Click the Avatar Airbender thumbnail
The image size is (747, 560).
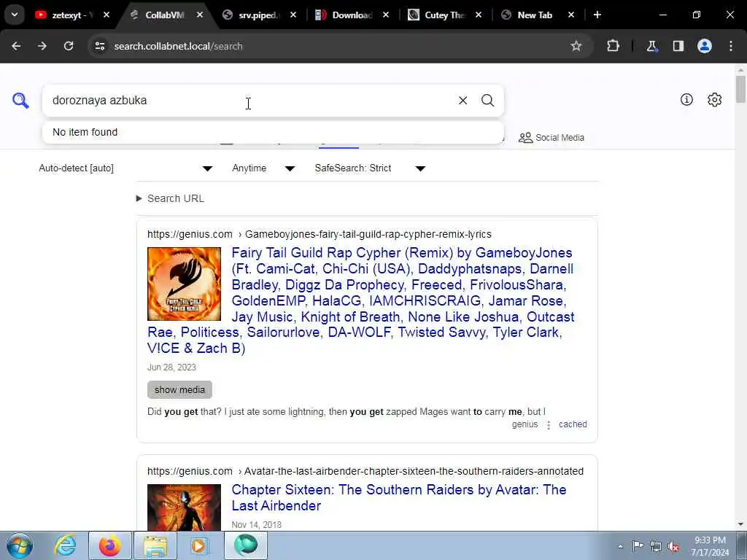pos(184,507)
